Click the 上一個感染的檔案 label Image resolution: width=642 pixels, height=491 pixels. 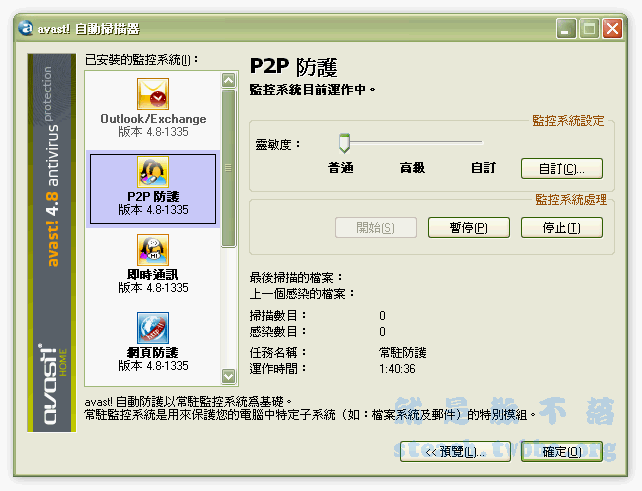click(x=302, y=294)
